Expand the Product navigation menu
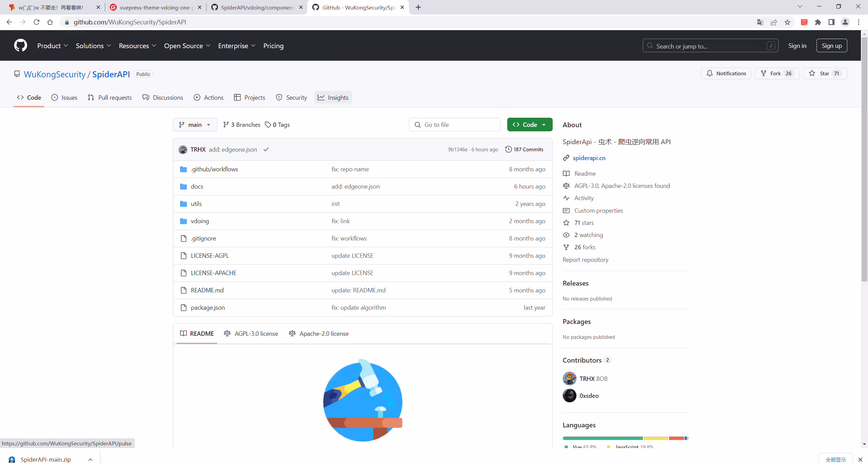This screenshot has height=464, width=868. pos(53,46)
